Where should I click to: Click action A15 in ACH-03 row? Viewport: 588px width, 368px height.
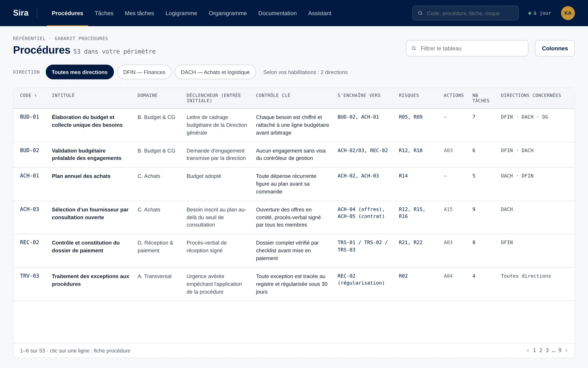tap(448, 209)
